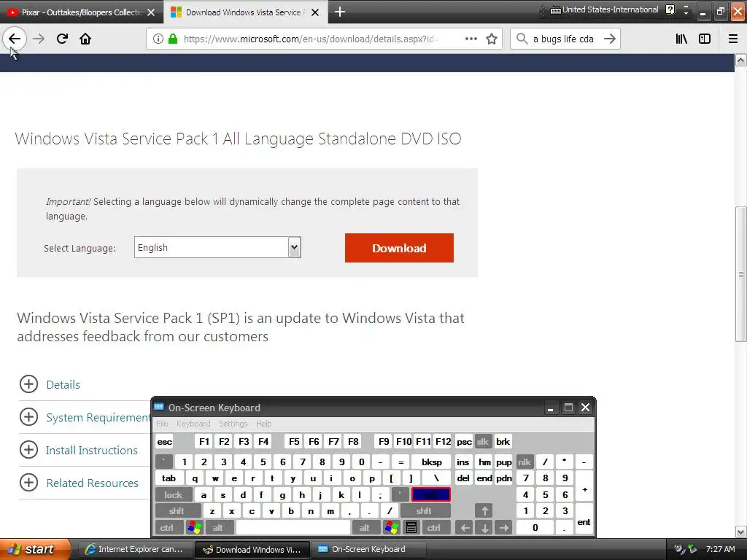Toggle the lock (caps lock) key

point(174,495)
